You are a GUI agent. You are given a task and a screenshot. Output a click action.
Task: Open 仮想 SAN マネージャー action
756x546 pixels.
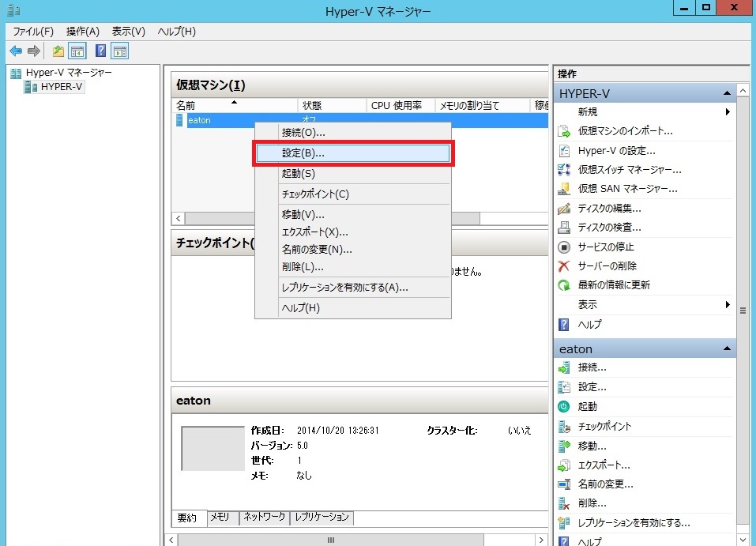pos(627,189)
